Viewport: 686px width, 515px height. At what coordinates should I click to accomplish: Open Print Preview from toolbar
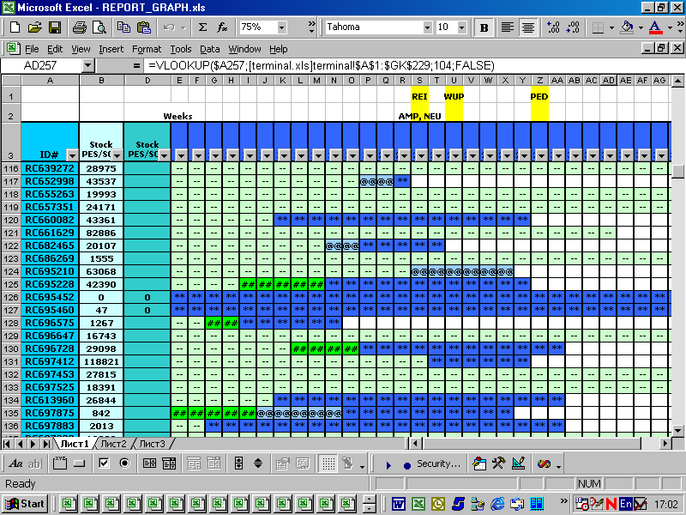tap(100, 28)
